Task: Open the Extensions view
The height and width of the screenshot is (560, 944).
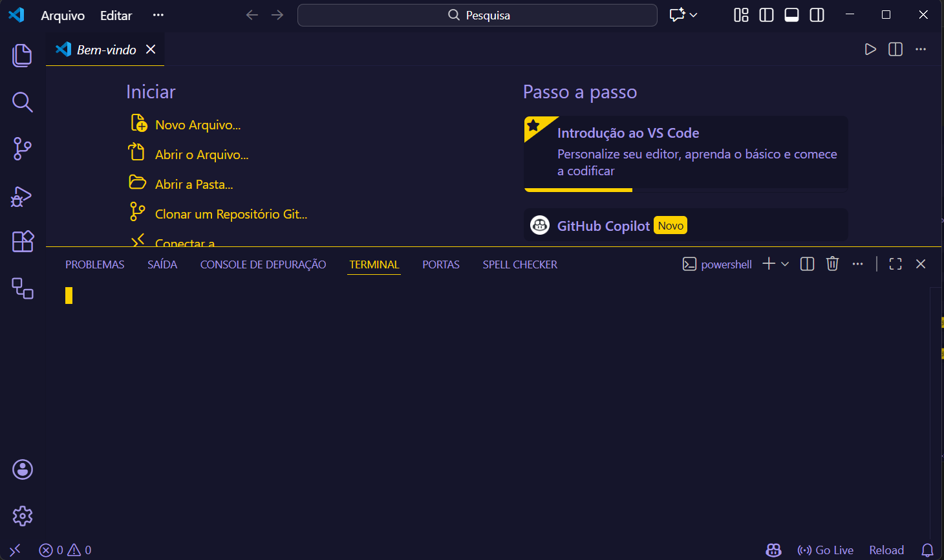Action: 23,242
